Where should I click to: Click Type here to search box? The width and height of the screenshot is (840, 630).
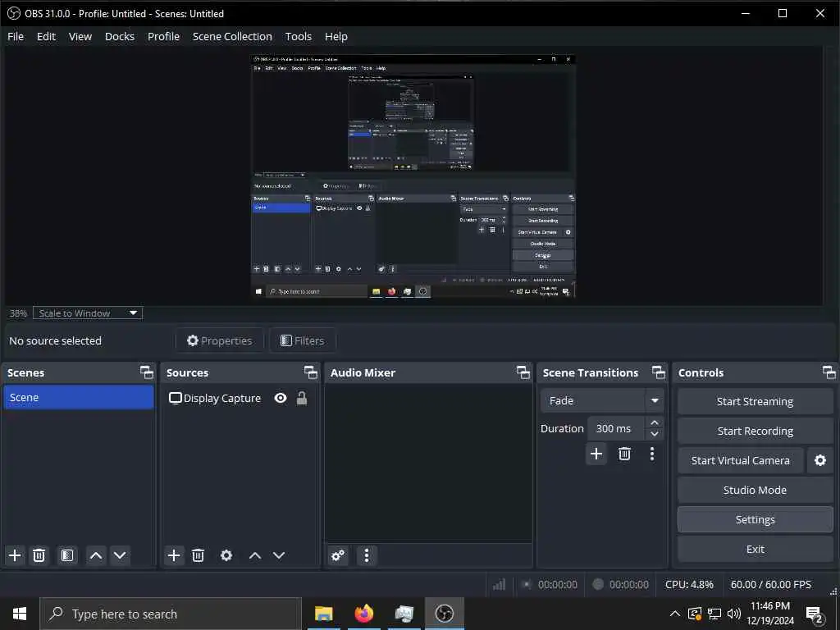click(171, 614)
